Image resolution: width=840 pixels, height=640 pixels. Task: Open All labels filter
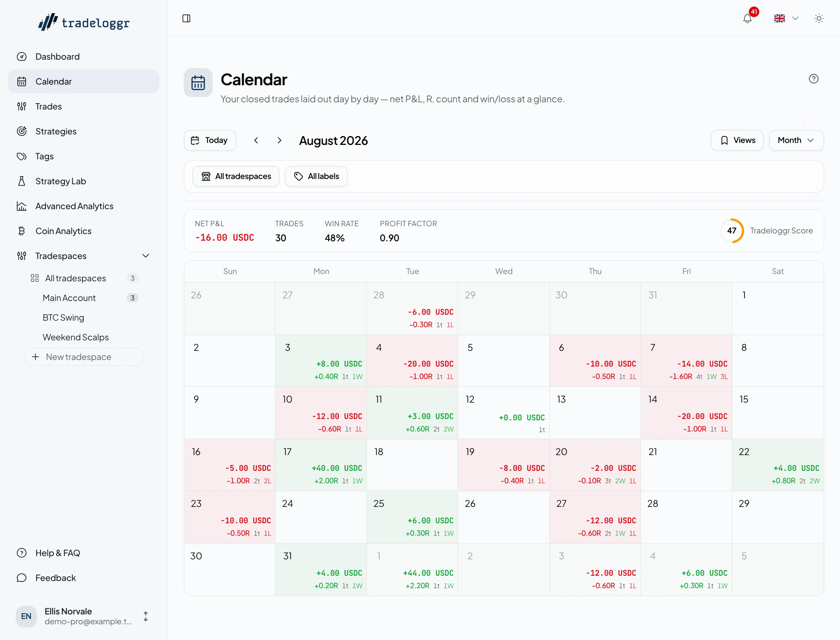tap(316, 176)
